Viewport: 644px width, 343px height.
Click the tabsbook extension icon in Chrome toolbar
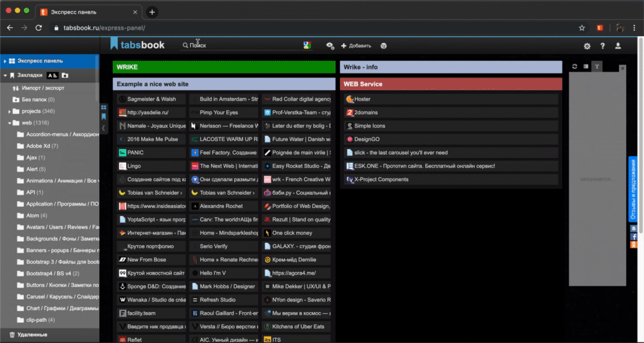600,28
